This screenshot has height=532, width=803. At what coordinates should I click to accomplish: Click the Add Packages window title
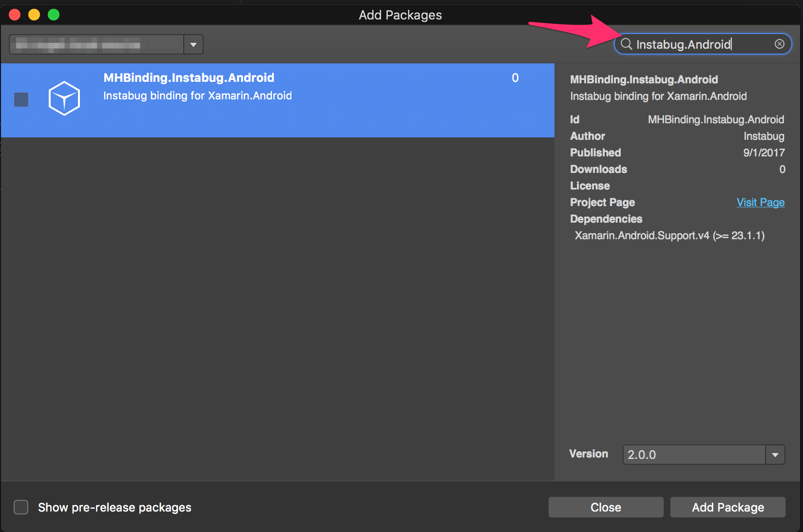pos(401,15)
